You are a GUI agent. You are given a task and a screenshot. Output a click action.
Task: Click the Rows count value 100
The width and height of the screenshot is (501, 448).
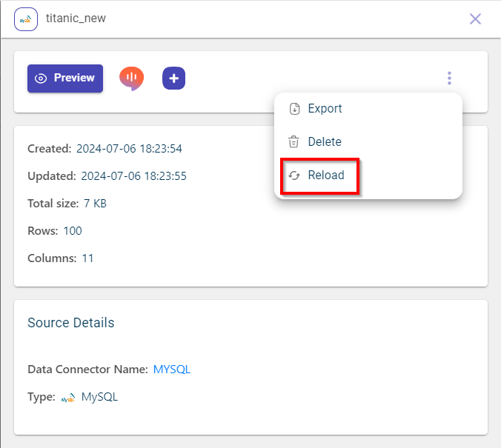[x=73, y=231]
